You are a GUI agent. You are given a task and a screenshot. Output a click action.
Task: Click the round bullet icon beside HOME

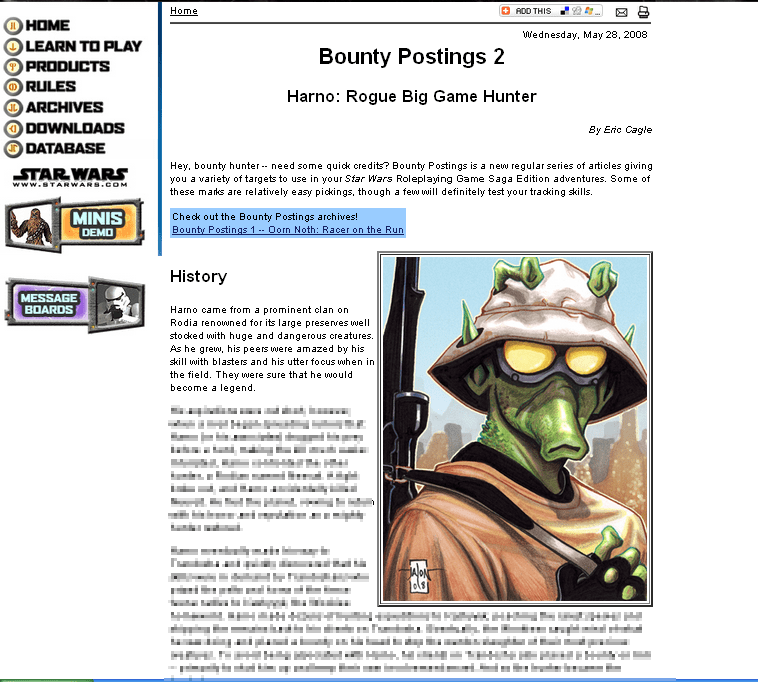(13, 26)
